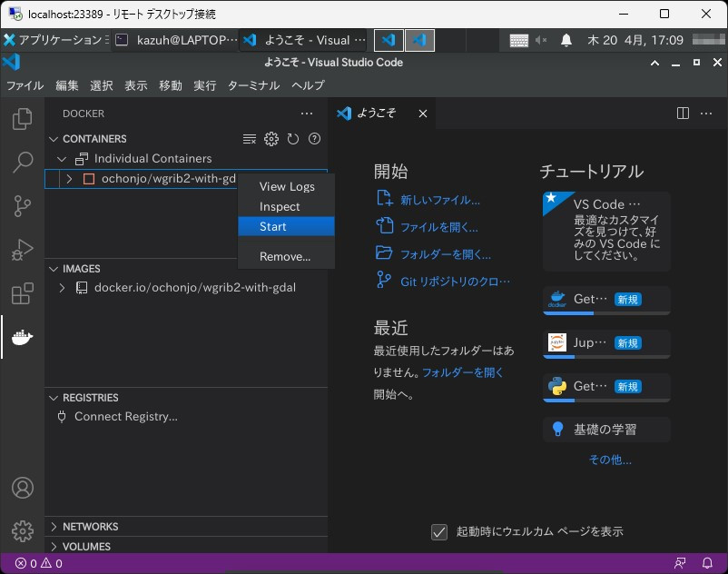Open the Search view
Viewport: 728px width, 574px height.
[22, 163]
